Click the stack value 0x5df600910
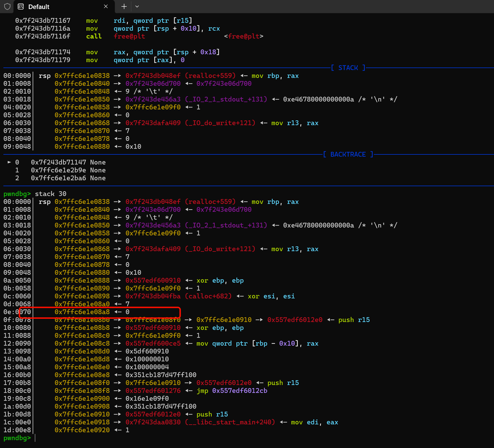494x448 pixels. 147,351
